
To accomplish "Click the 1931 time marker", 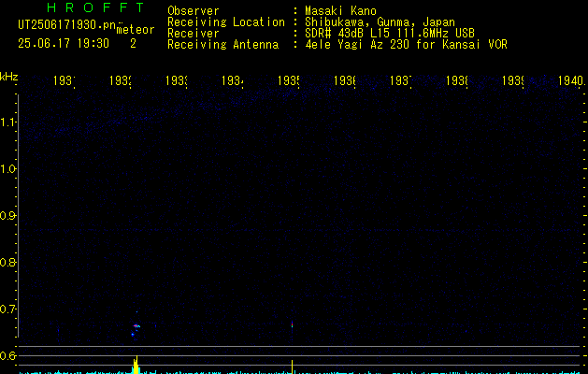I will [x=65, y=80].
